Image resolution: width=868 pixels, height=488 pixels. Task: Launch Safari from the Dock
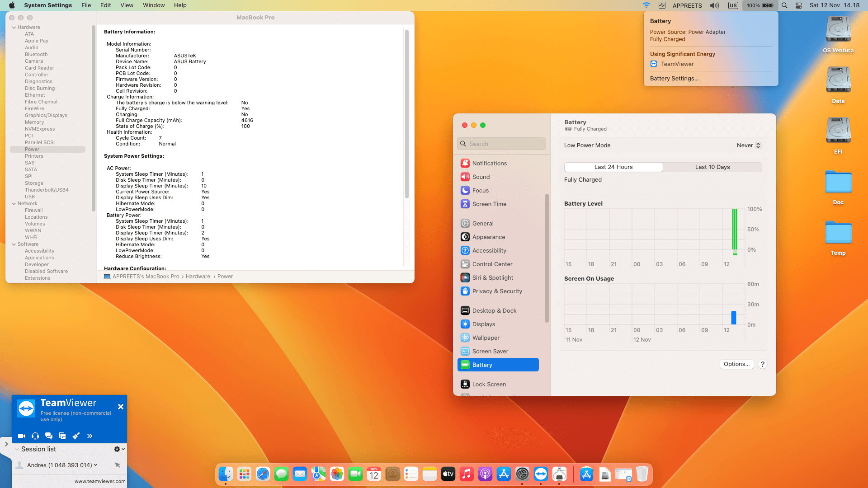click(x=263, y=474)
